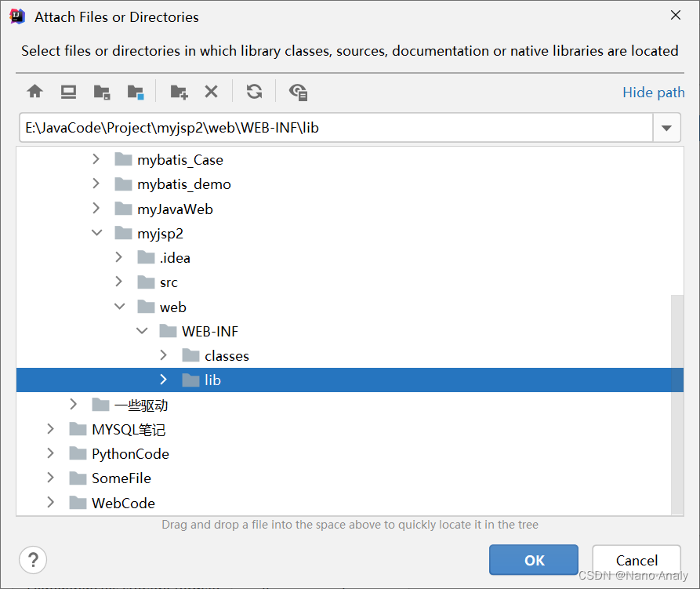Select the 一些驱动 tree row text

(141, 405)
